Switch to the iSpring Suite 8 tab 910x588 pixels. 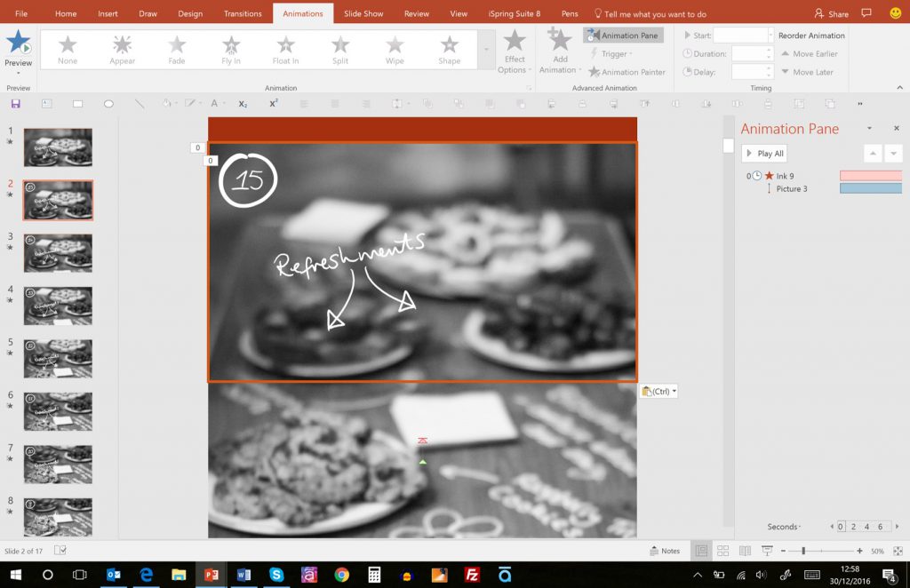point(515,14)
